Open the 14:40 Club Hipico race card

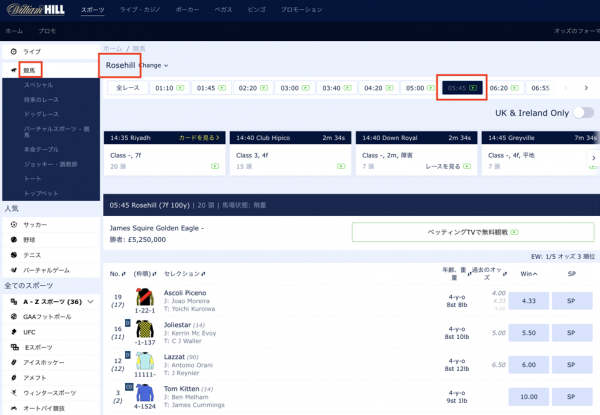pyautogui.click(x=290, y=153)
